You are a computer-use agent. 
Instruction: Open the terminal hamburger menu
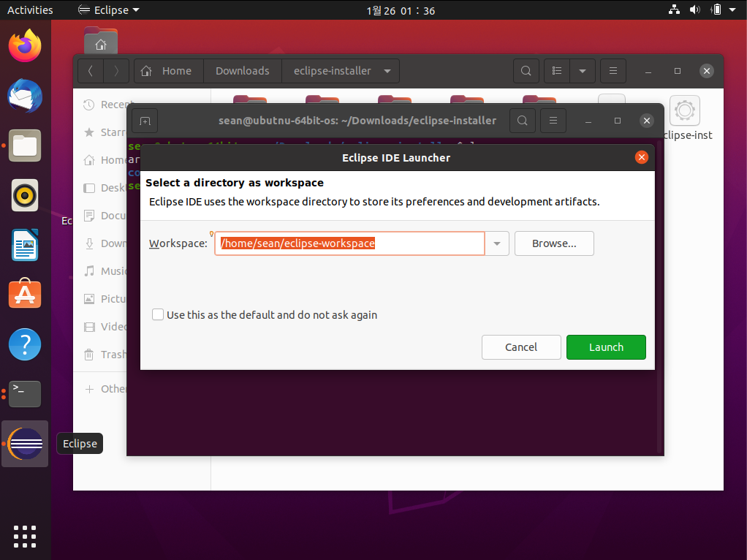(553, 121)
